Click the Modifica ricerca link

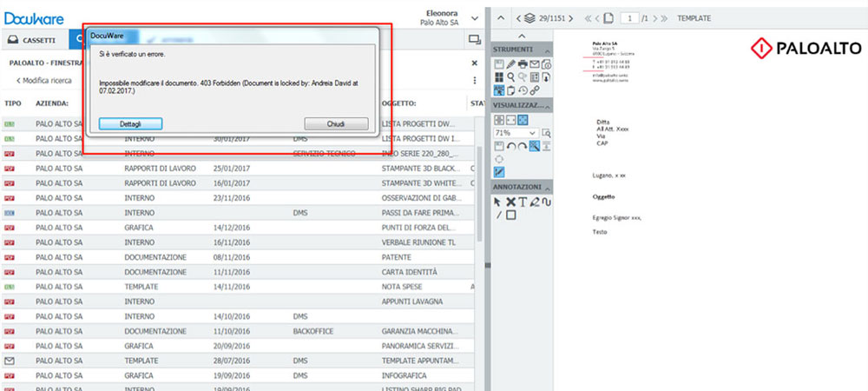coord(43,80)
